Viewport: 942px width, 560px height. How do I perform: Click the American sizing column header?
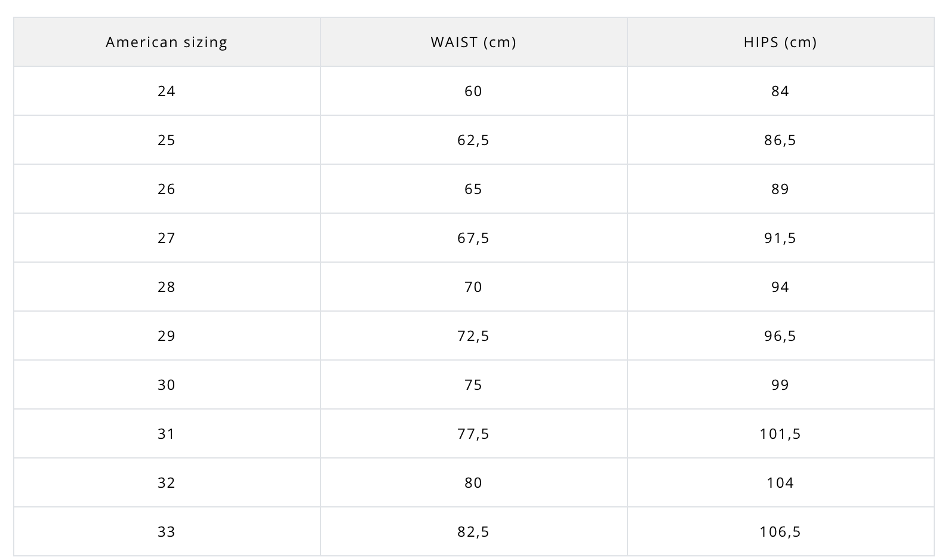pos(167,42)
